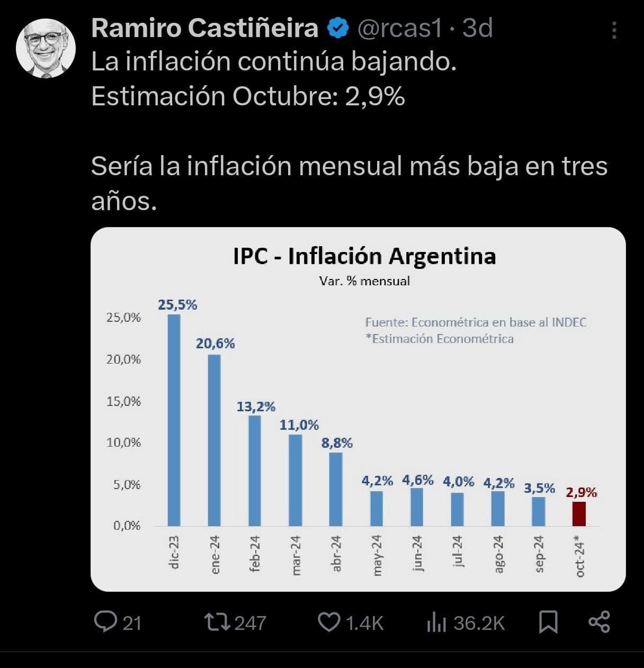Like the tweet with the heart icon
644x668 pixels.
tap(329, 622)
